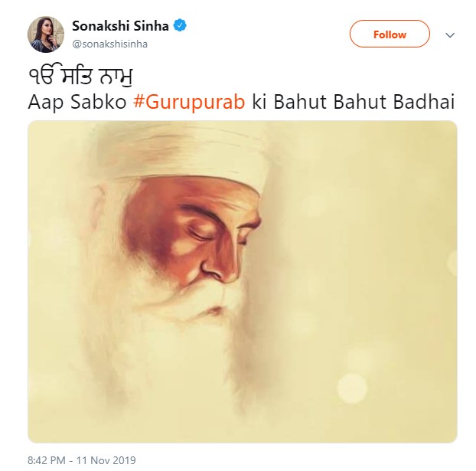Click the @sonakshisinha handle
Image resolution: width=476 pixels, height=471 pixels.
(x=109, y=44)
